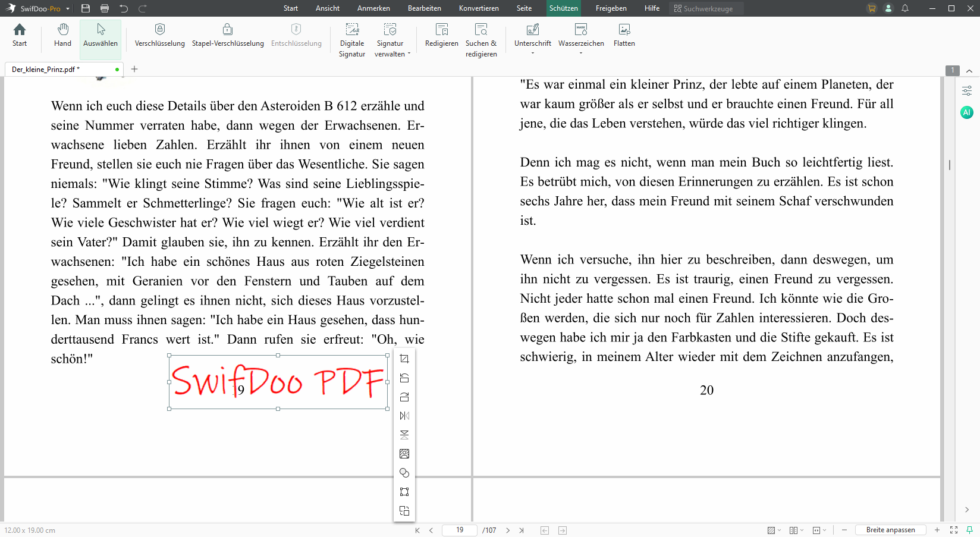Switch to the Seite tab
980x537 pixels.
click(524, 8)
